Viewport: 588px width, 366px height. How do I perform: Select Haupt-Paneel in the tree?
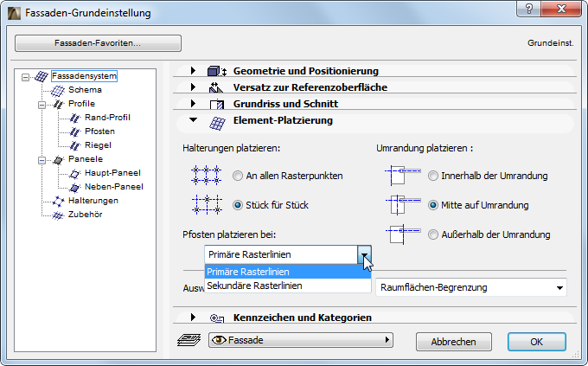click(113, 173)
